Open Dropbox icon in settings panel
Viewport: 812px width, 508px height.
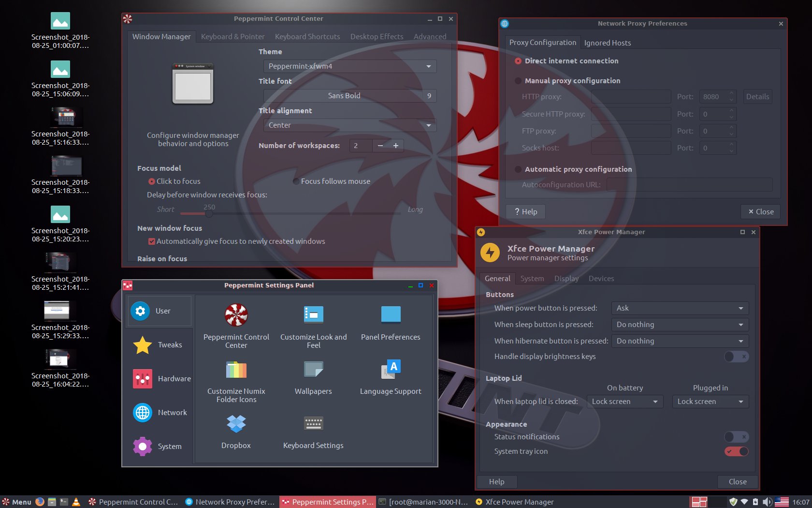236,424
